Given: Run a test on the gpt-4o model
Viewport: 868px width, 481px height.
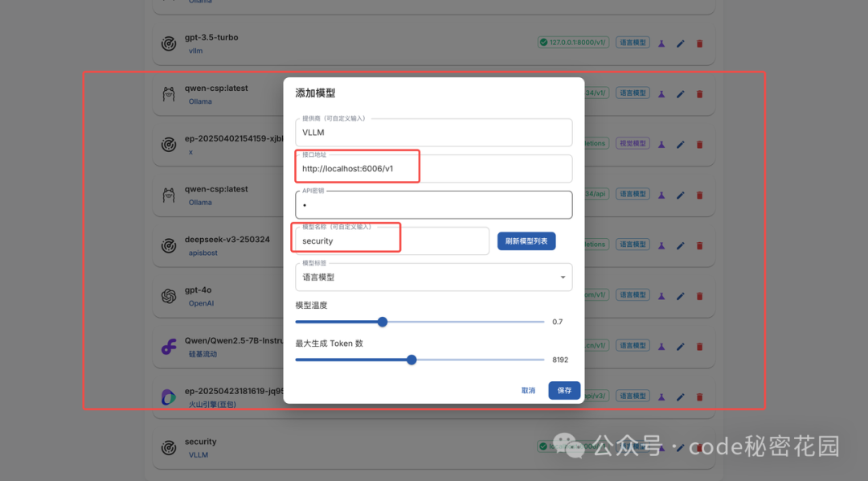Looking at the screenshot, I should (x=661, y=295).
